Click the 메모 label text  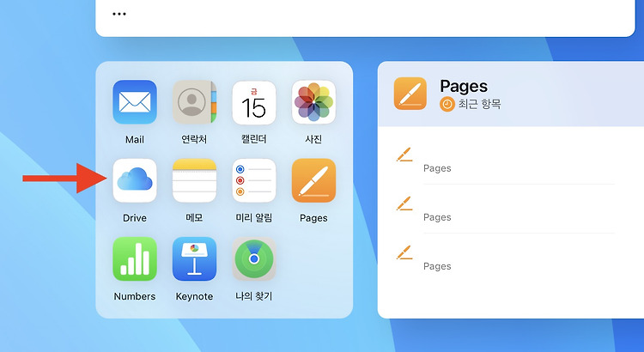click(194, 218)
